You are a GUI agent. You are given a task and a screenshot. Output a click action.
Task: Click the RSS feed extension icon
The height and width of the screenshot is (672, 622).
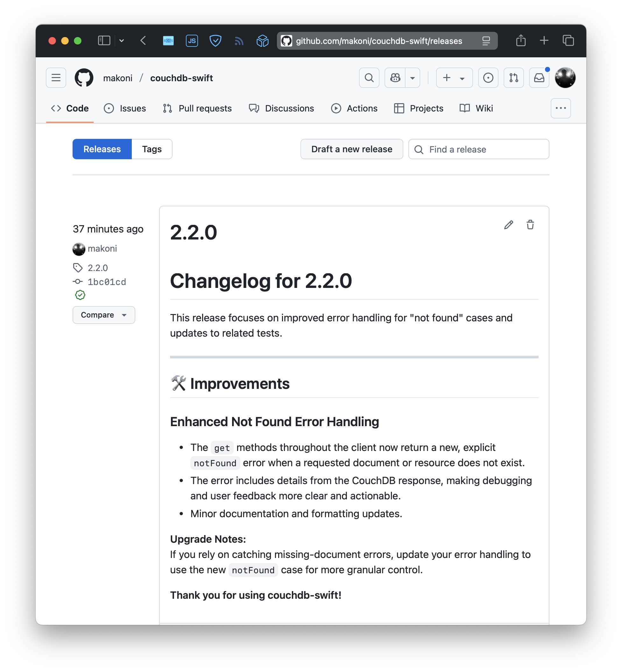(x=239, y=41)
